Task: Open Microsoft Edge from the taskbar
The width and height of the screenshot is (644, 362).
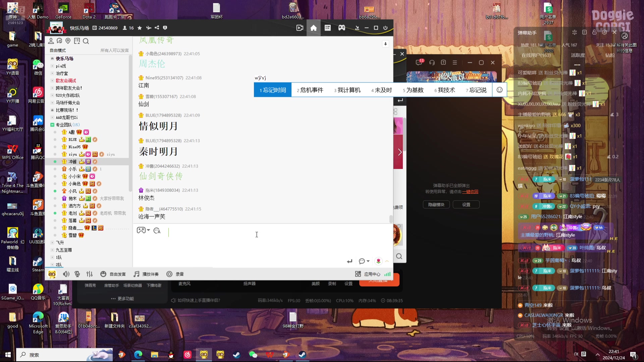Action: coord(138,355)
